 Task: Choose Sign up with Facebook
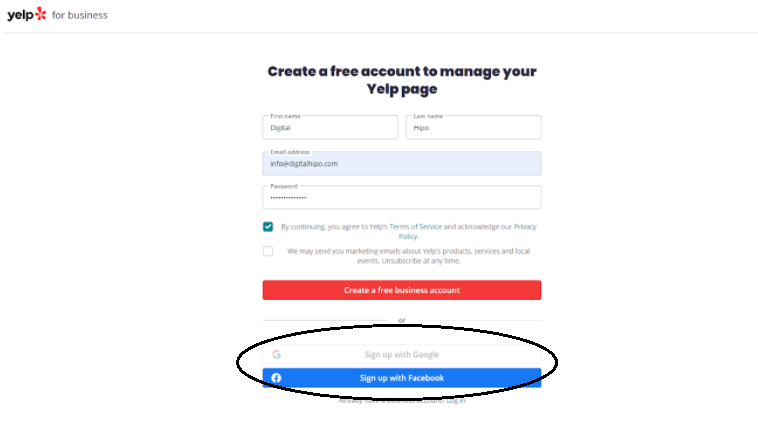coord(401,378)
